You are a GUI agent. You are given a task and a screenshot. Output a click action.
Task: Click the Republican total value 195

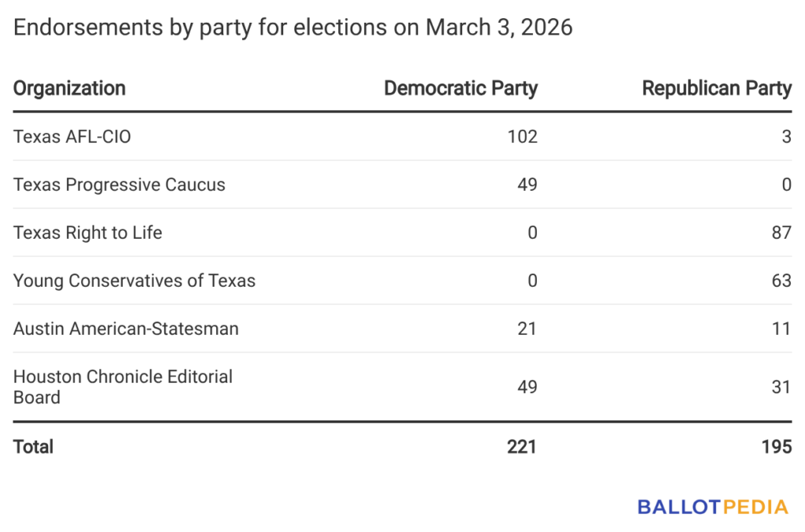tap(776, 446)
